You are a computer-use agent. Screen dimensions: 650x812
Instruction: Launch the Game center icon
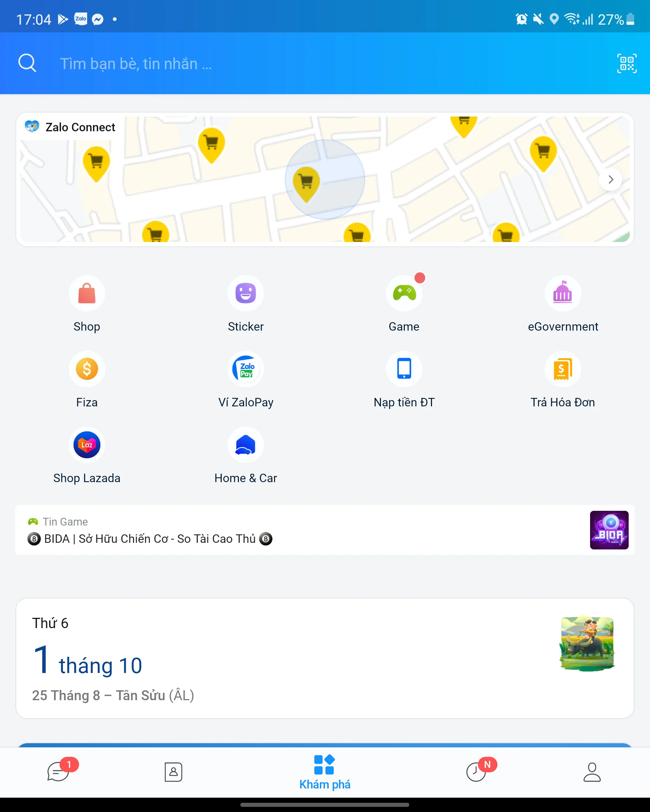[x=404, y=293]
